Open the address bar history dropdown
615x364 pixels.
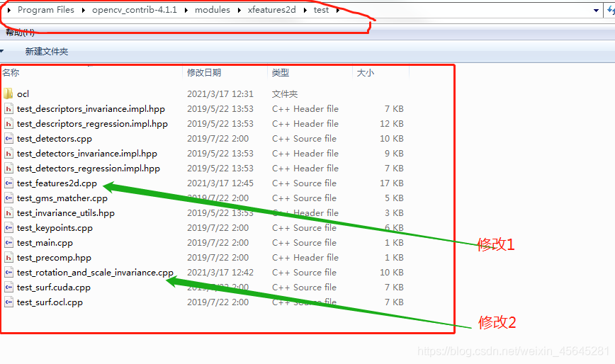(596, 11)
